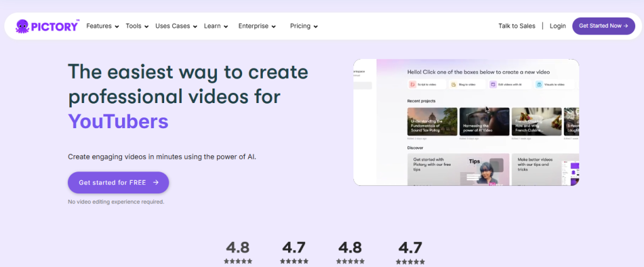The height and width of the screenshot is (267, 644).
Task: Open the Sound Tax Policy project thumbnail
Action: tap(432, 121)
